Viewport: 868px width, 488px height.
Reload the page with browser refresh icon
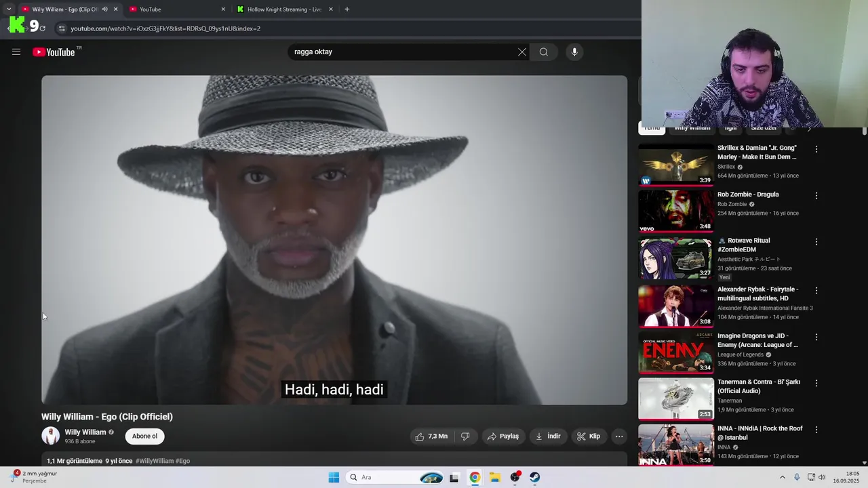42,28
